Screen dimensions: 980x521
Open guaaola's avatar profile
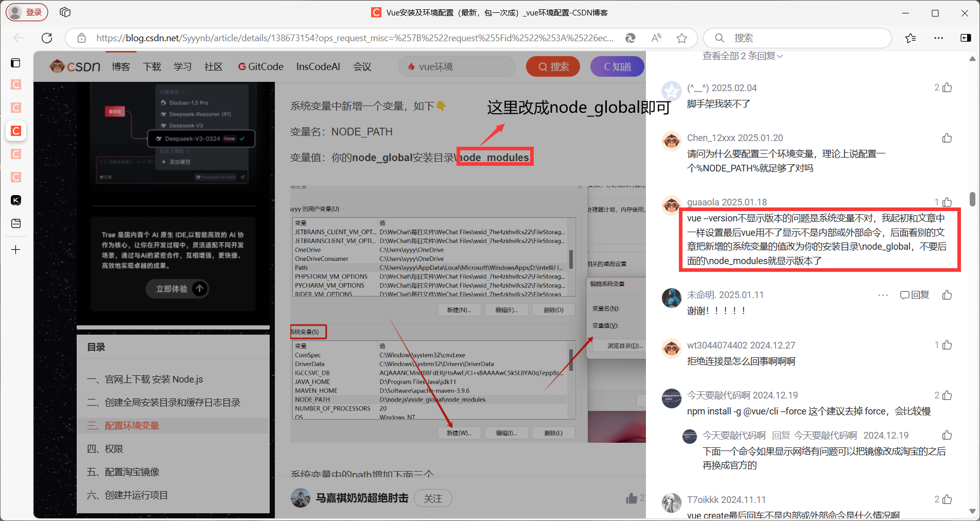[671, 205]
